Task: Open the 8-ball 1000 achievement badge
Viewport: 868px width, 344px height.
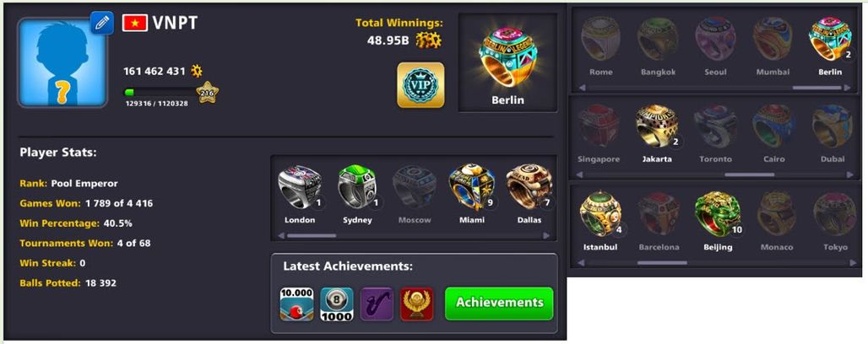Action: (337, 304)
